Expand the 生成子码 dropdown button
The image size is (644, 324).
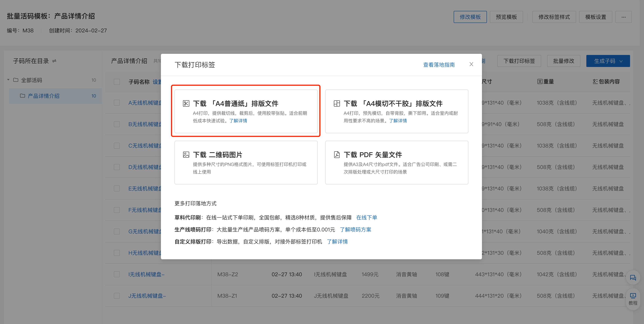[x=608, y=61]
